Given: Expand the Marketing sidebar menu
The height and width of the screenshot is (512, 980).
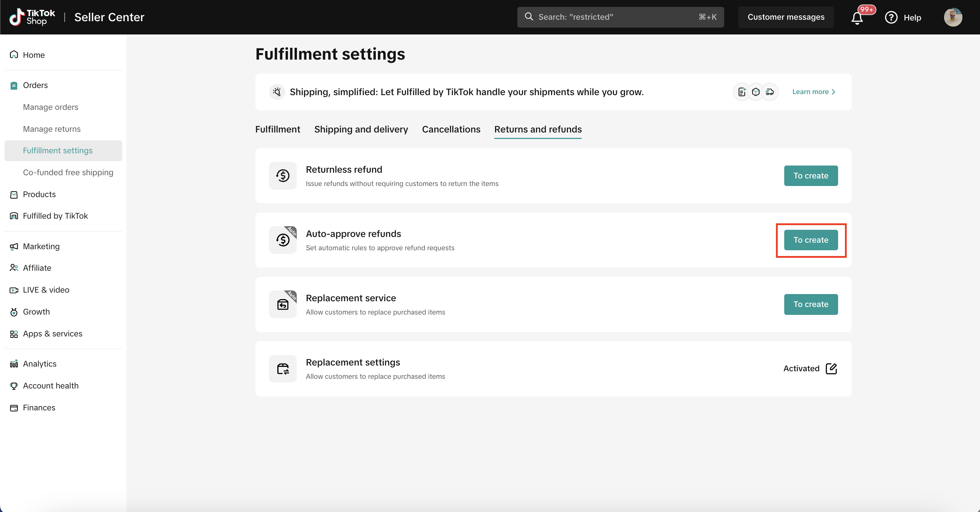Looking at the screenshot, I should (x=41, y=246).
